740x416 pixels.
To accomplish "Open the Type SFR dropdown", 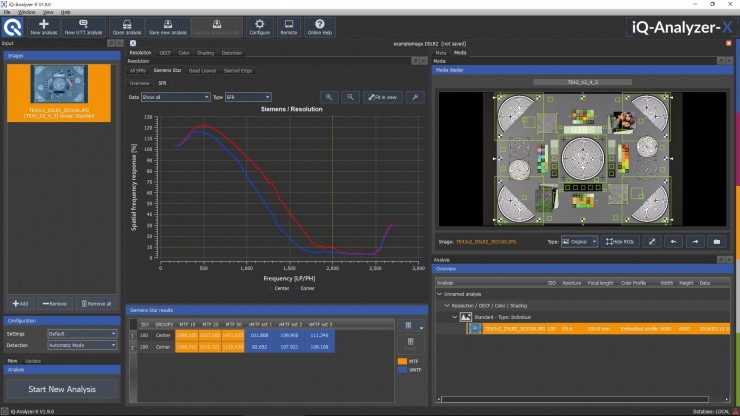I will tap(248, 97).
